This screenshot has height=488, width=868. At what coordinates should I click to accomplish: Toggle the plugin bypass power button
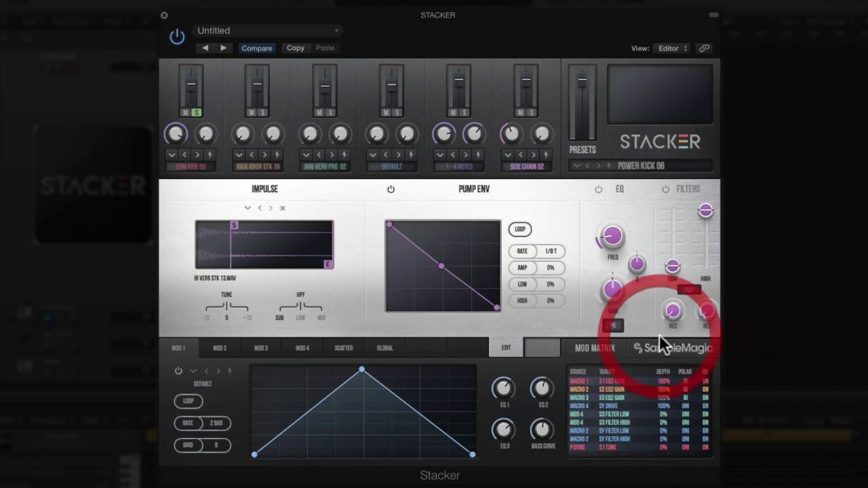coord(177,37)
